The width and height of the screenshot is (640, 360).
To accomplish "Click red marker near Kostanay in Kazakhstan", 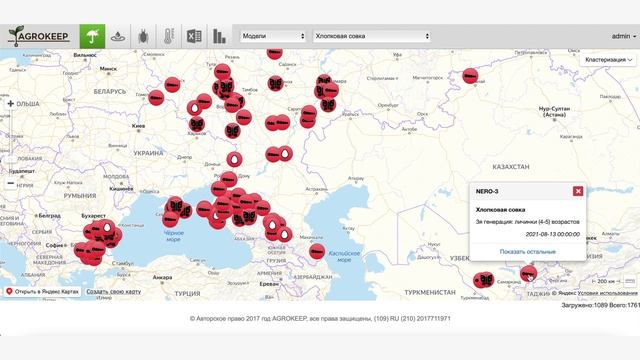I will [x=470, y=76].
